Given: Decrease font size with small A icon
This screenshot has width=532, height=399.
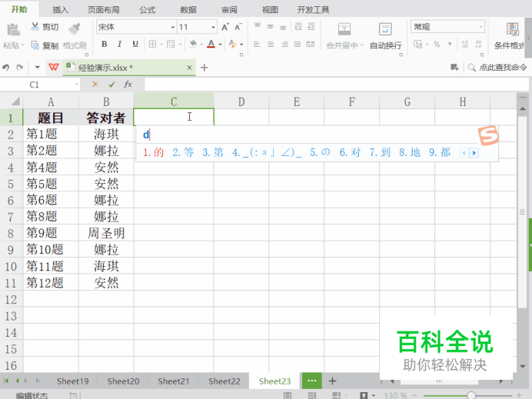Looking at the screenshot, I should (x=238, y=27).
